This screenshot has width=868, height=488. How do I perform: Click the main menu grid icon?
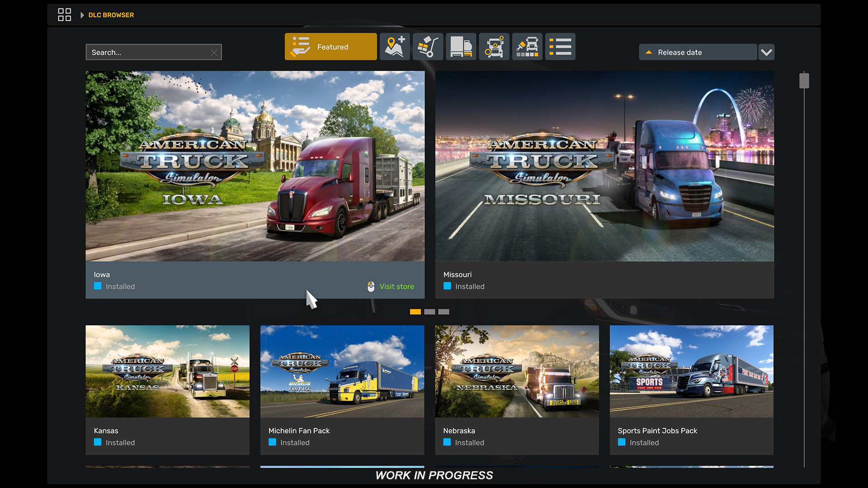coord(64,15)
